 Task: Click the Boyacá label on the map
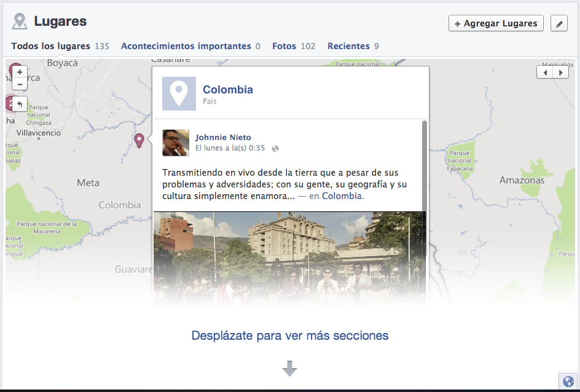click(63, 63)
